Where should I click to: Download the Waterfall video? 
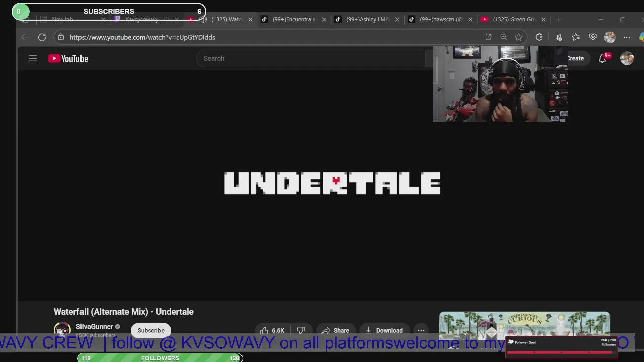pyautogui.click(x=384, y=330)
